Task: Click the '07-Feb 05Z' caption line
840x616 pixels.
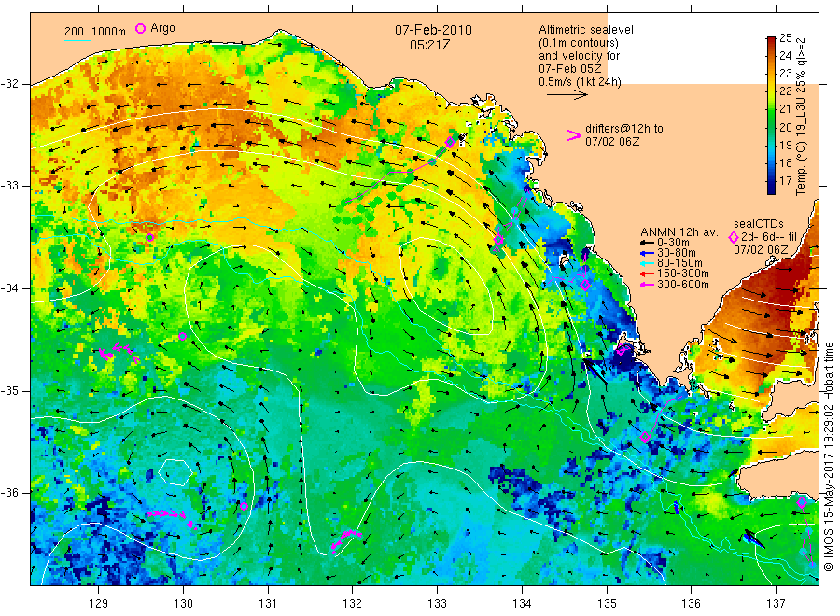Action: 570,69
